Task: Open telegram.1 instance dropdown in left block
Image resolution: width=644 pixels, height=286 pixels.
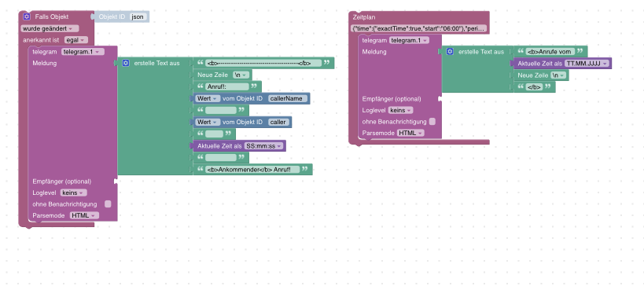Action: [83, 52]
